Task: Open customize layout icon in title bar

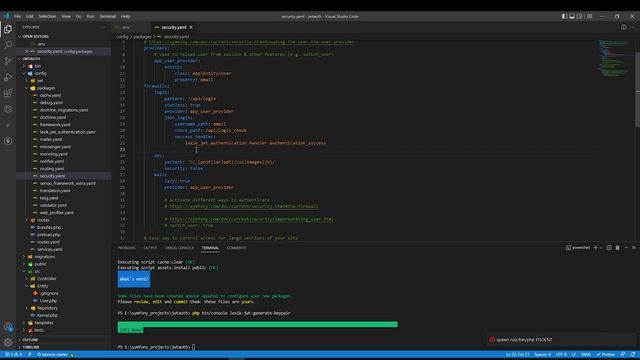Action: tap(589, 16)
